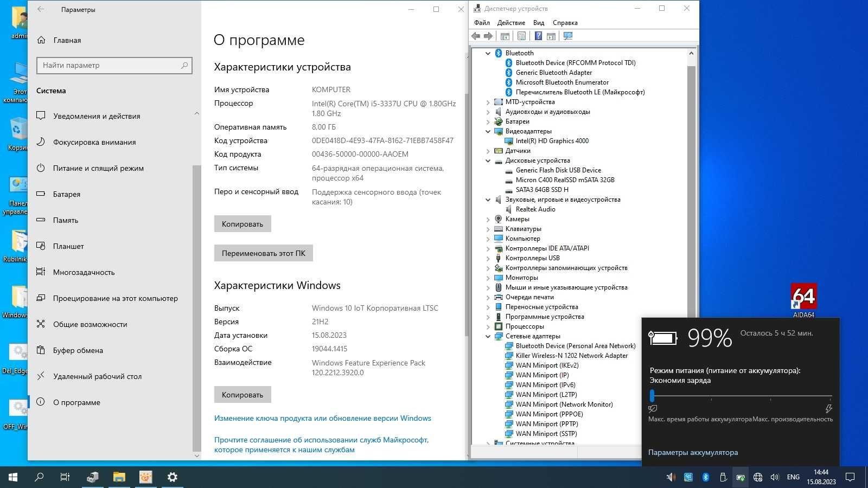Click Копировать under device specifications
Image resolution: width=868 pixels, height=488 pixels.
[242, 224]
